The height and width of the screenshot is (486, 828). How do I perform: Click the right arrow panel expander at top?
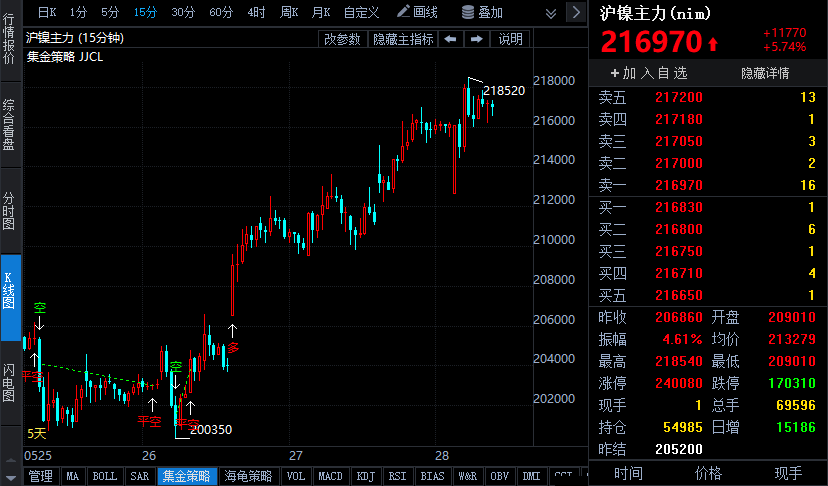point(576,12)
